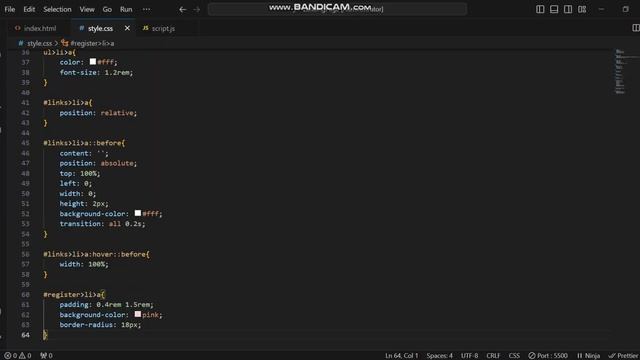Open white color swatch on line 37
This screenshot has width=640, height=360.
(x=93, y=62)
